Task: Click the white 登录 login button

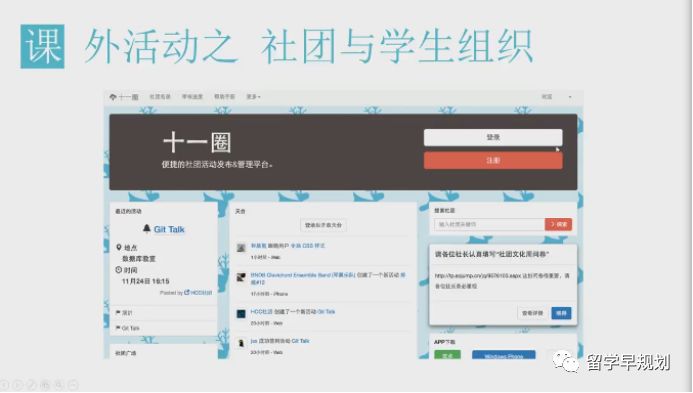Action: click(493, 137)
